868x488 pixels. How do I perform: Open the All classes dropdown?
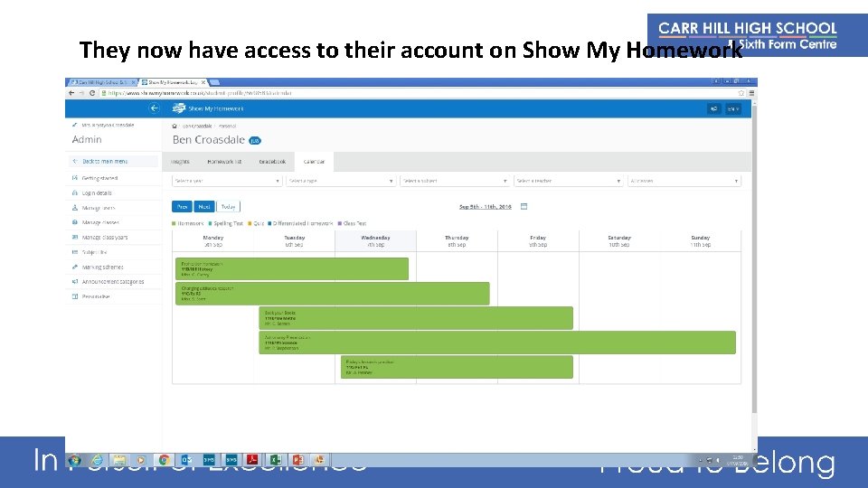pyautogui.click(x=684, y=181)
